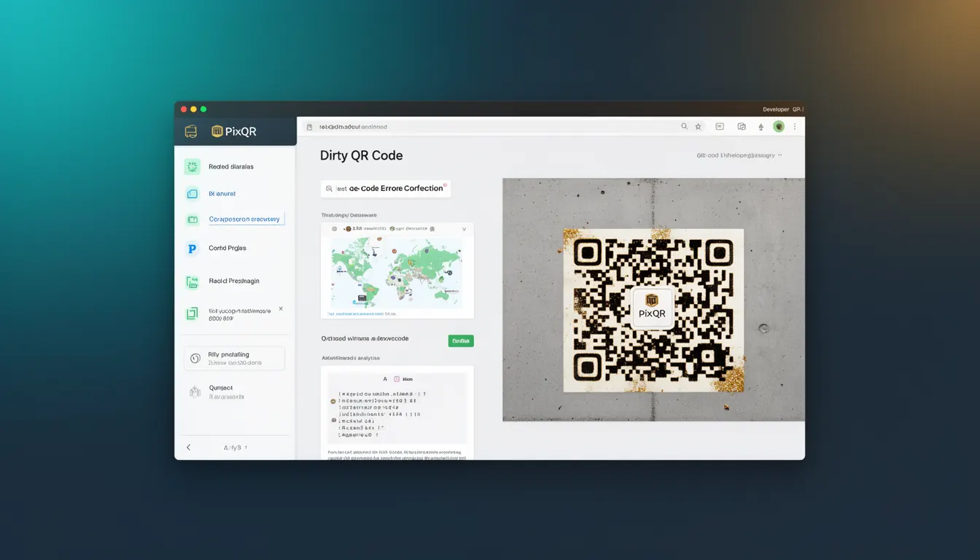Click the stacked-cards icon left of the PixQR logo
Screen dimensions: 980x560
coord(191,132)
